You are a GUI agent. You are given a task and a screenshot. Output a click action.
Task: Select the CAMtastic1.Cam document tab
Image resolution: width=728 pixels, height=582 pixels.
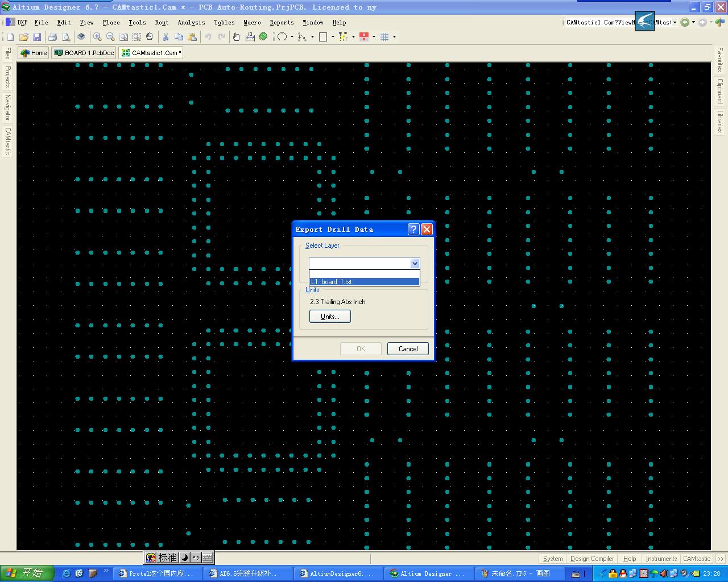151,53
